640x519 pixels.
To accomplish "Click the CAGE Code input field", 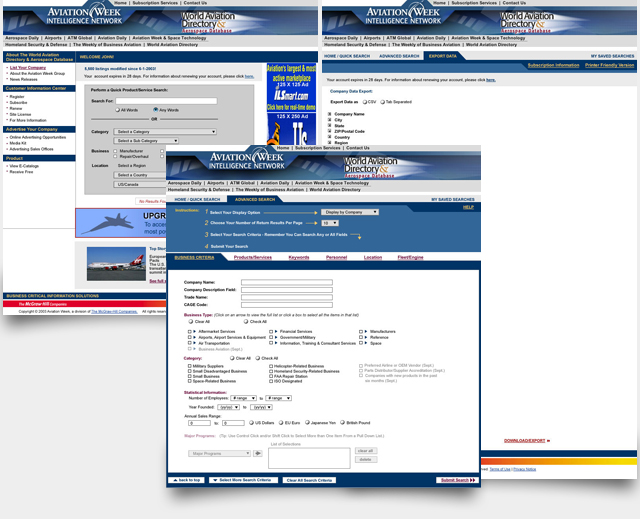I will point(287,305).
